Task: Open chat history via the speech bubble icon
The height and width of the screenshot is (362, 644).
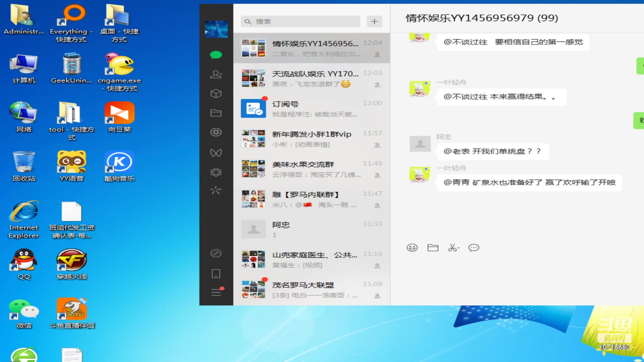Action: (x=474, y=248)
